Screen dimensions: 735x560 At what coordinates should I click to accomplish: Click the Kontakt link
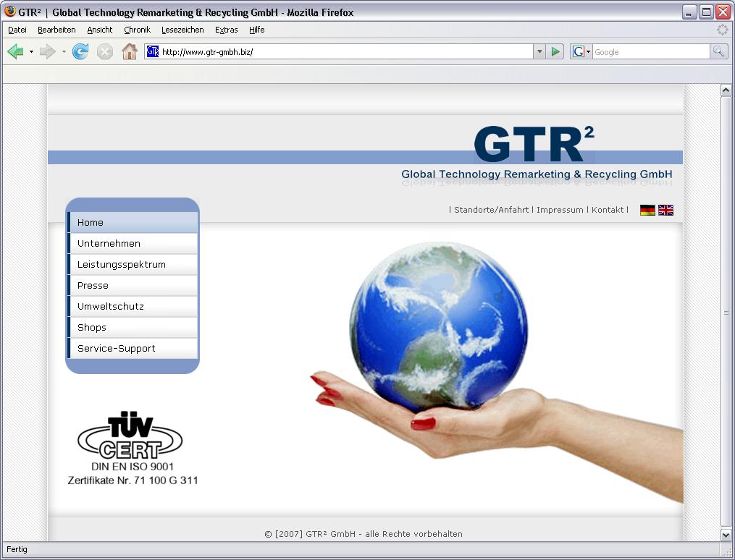(x=608, y=210)
